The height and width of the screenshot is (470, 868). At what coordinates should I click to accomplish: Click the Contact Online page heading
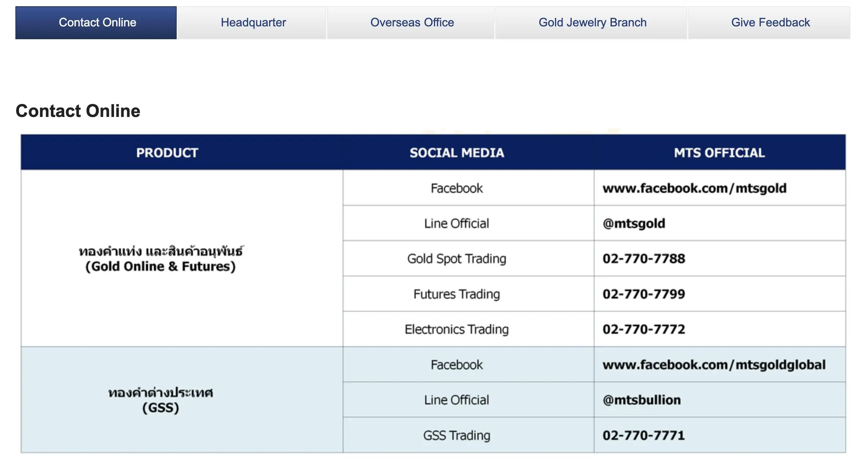tap(78, 111)
